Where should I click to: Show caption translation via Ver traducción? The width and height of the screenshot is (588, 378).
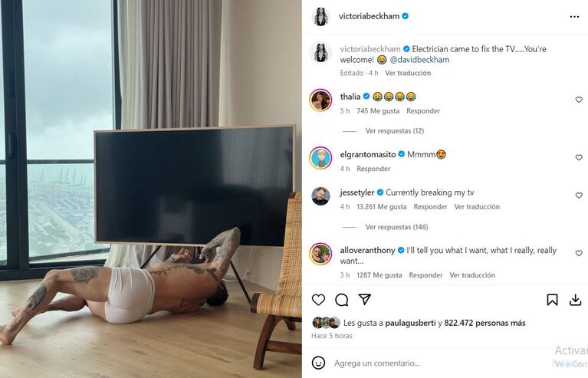click(408, 73)
